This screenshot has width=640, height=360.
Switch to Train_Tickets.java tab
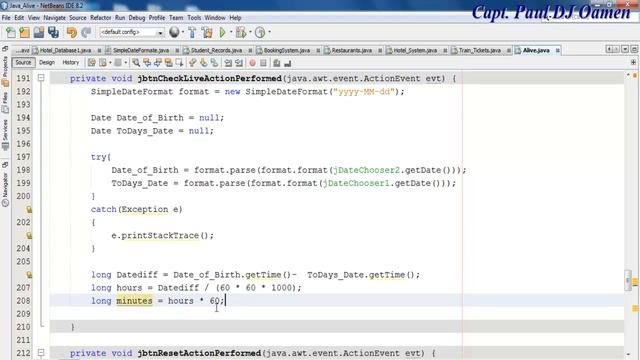(x=480, y=50)
